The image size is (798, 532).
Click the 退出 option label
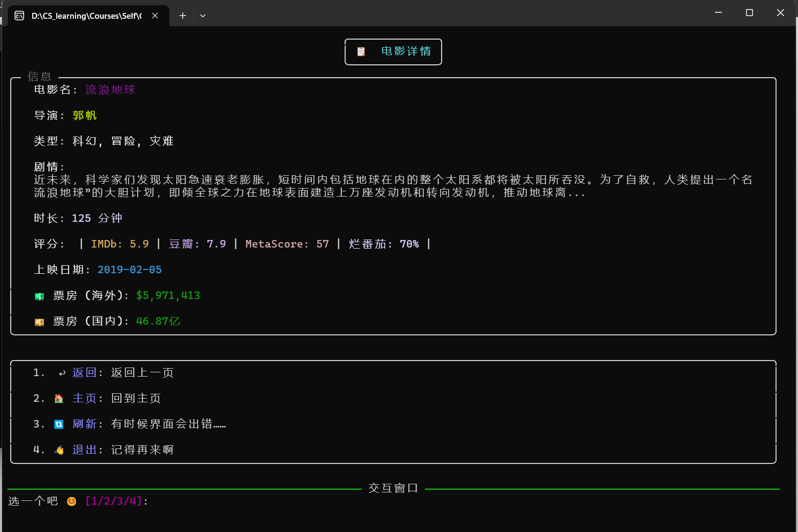point(85,449)
